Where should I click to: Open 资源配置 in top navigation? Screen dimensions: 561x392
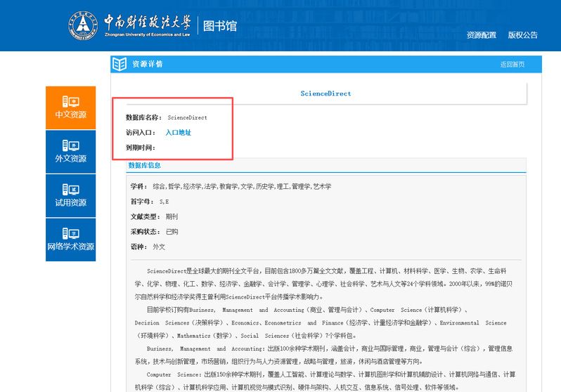click(481, 35)
